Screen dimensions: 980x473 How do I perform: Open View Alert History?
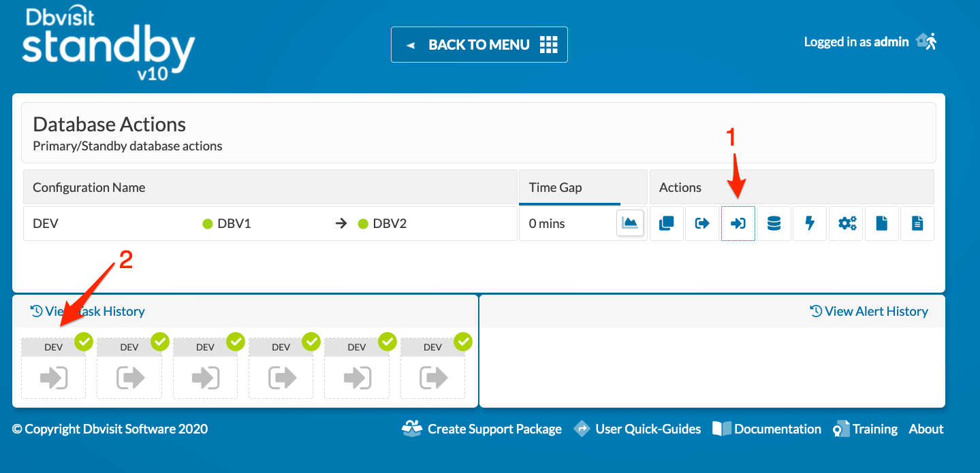coord(869,311)
